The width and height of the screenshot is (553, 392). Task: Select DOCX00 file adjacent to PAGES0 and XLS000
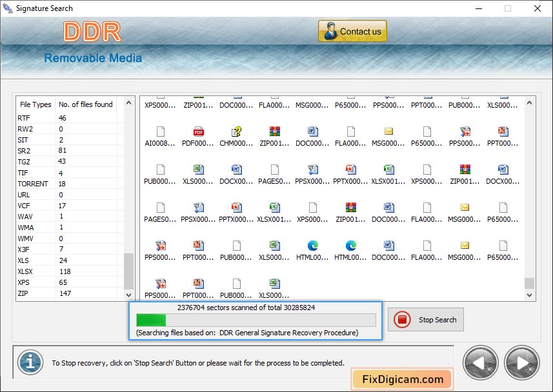coord(236,170)
